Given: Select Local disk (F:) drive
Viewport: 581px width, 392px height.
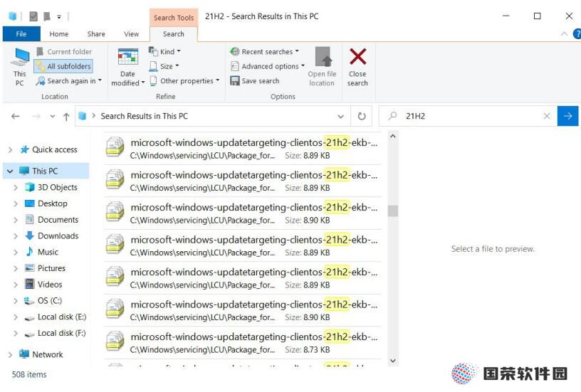Looking at the screenshot, I should click(x=61, y=333).
